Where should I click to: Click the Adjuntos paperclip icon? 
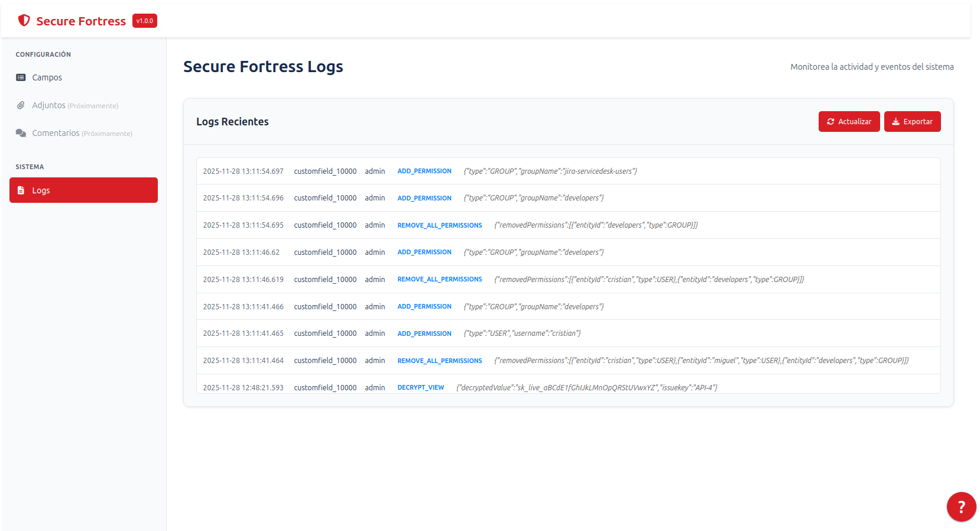(x=21, y=105)
